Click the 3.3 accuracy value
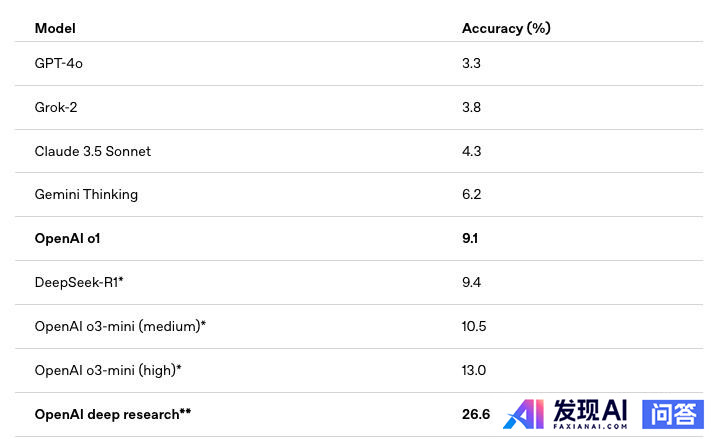The height and width of the screenshot is (439, 719). [471, 63]
